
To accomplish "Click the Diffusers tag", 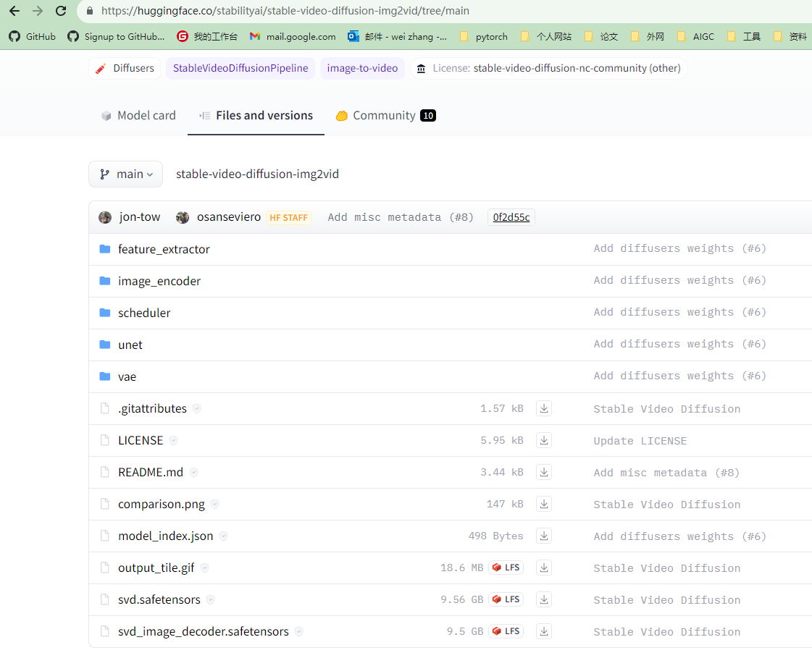I will click(x=125, y=68).
